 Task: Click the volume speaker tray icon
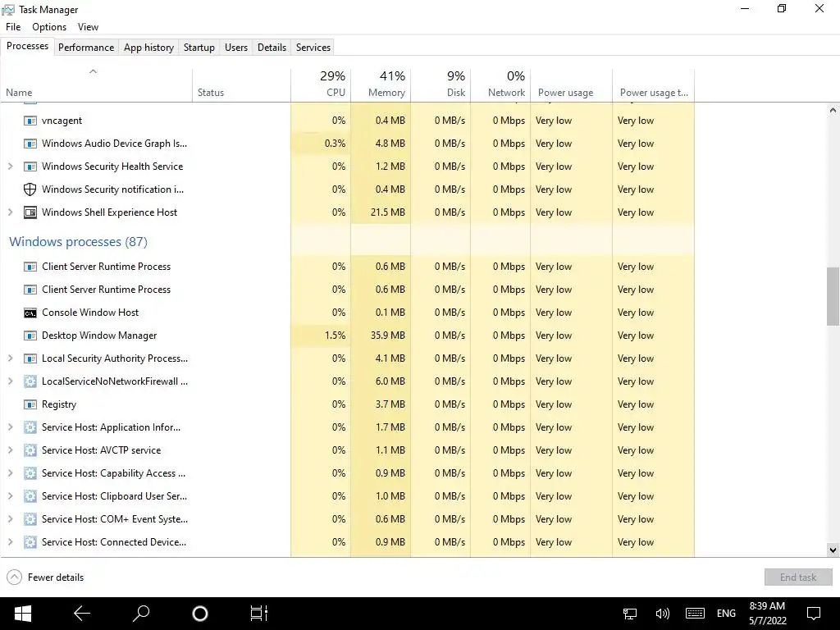(663, 614)
